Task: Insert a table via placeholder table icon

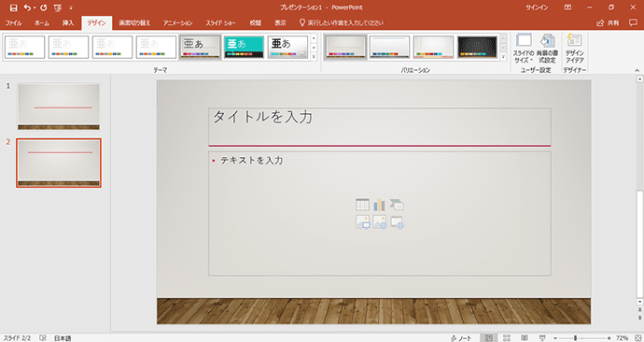Action: (x=362, y=205)
